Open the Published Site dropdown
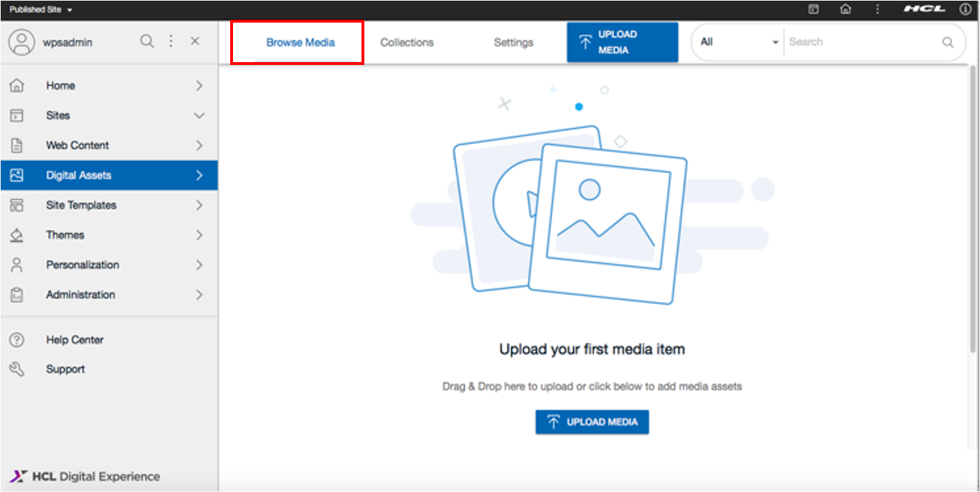The image size is (980, 492). point(41,10)
